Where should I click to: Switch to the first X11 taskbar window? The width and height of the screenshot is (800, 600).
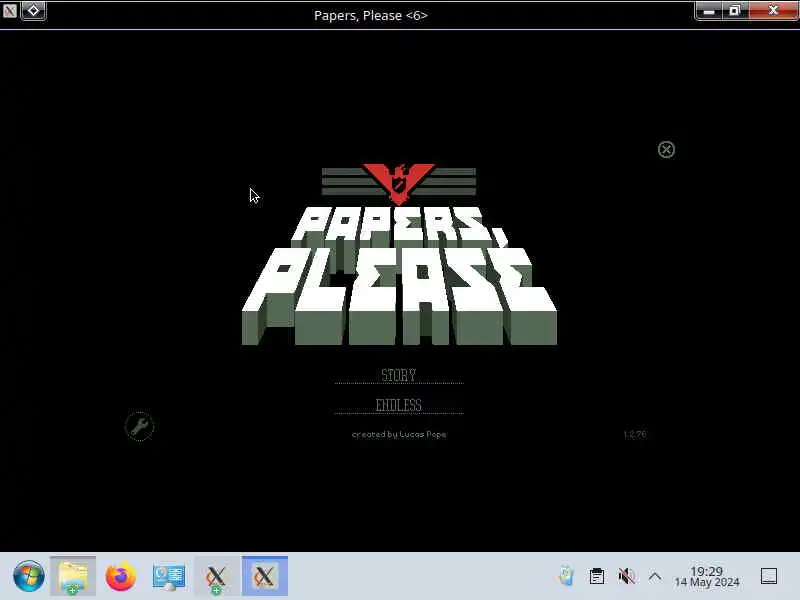216,577
